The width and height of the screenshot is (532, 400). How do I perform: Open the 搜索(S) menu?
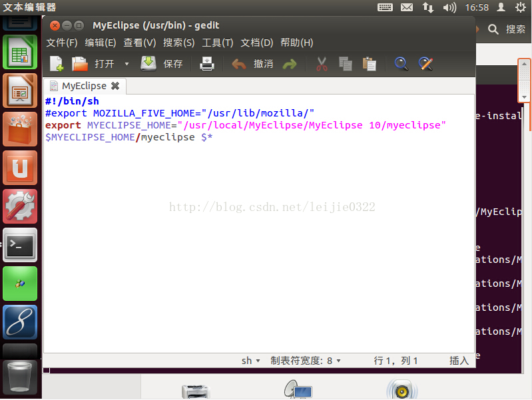click(179, 43)
